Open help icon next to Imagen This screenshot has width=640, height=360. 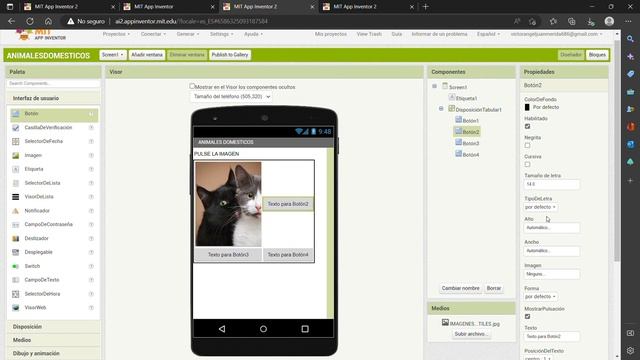click(91, 155)
